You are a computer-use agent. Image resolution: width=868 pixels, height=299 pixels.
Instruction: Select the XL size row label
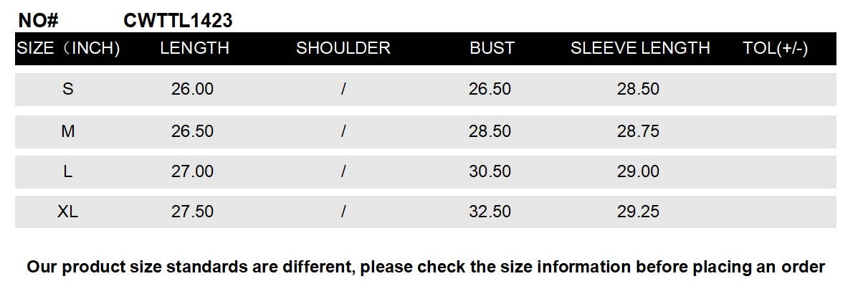pos(68,212)
